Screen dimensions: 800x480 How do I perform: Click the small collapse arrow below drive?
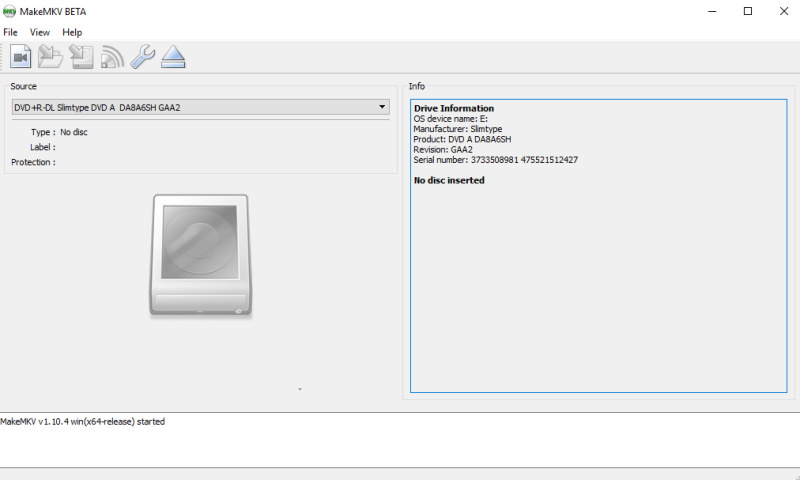pos(300,389)
